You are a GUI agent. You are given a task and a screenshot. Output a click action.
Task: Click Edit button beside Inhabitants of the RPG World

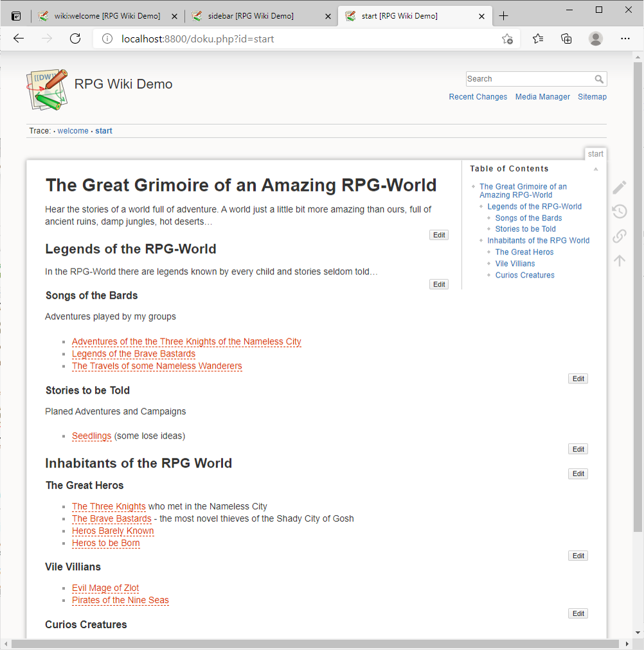(578, 473)
